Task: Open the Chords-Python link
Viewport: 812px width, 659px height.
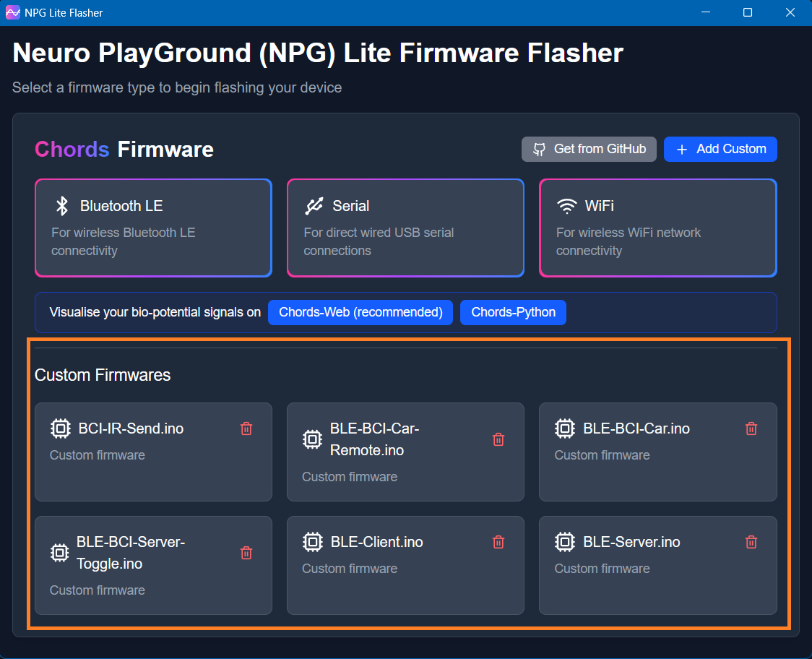Action: [513, 312]
